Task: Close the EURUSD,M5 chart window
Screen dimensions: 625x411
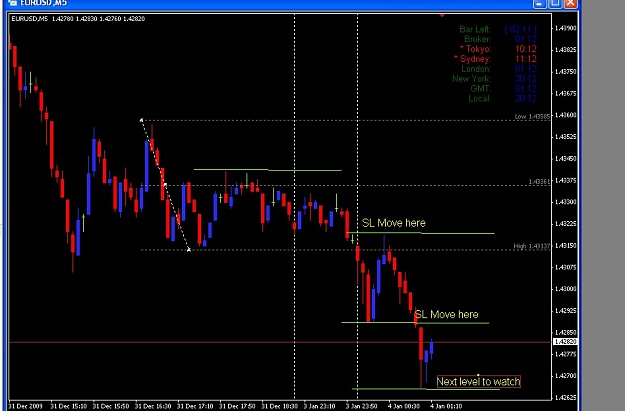Action: pos(571,4)
